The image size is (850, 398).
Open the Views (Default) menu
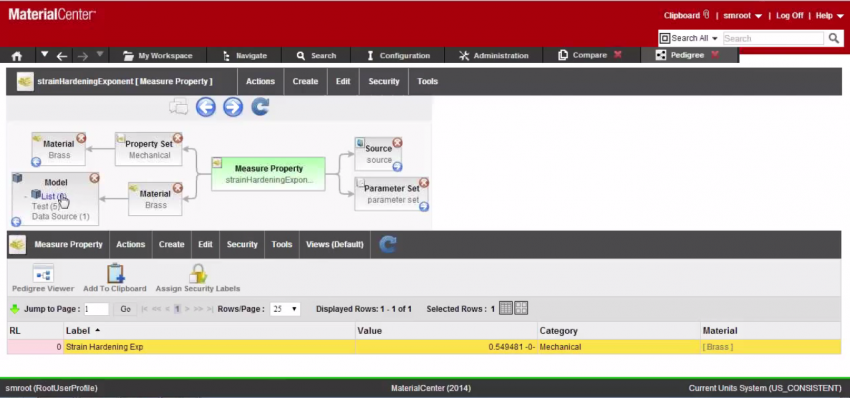pos(334,245)
